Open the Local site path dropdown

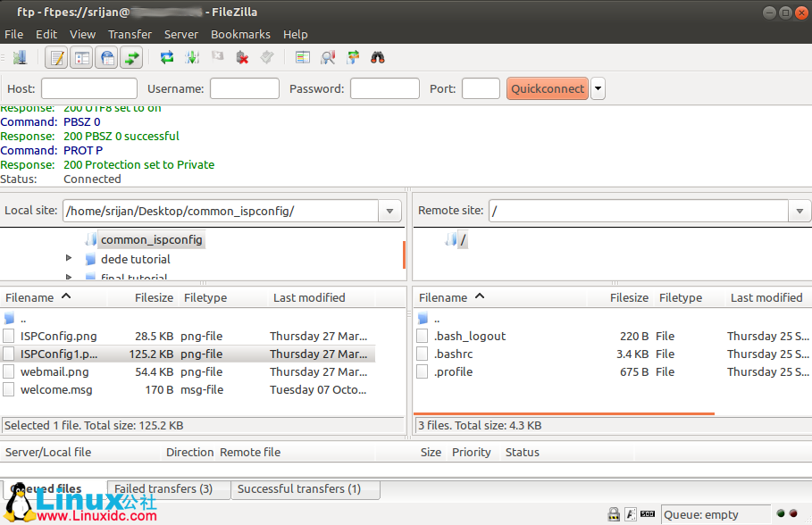[x=390, y=211]
